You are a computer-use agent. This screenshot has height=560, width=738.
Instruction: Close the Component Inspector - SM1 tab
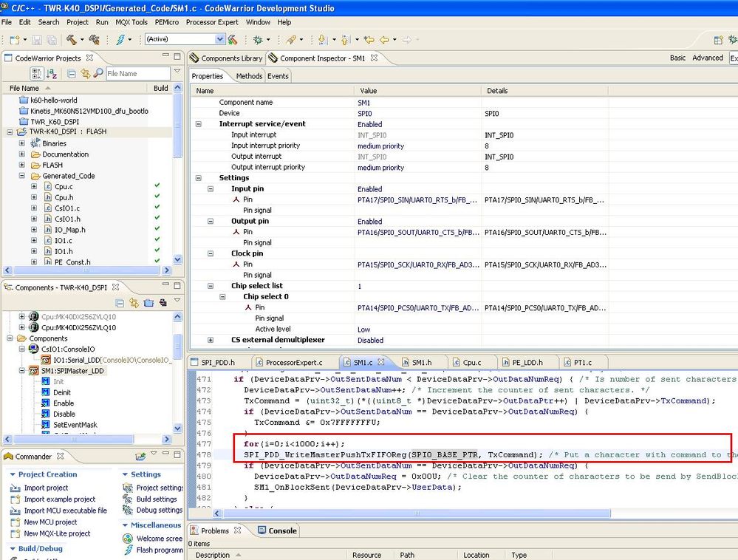[x=374, y=58]
